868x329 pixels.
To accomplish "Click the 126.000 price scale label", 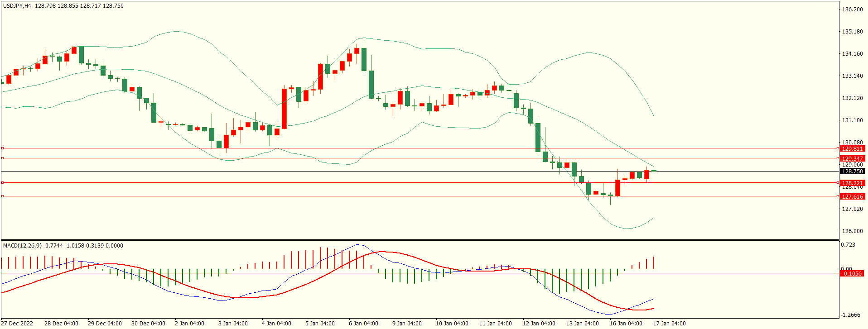I will coord(852,231).
